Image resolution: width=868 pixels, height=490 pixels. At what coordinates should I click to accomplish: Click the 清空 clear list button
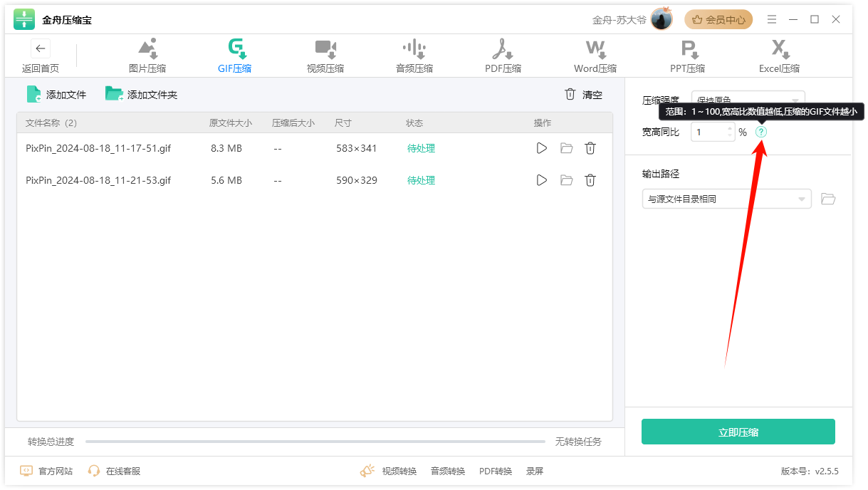[x=583, y=94]
